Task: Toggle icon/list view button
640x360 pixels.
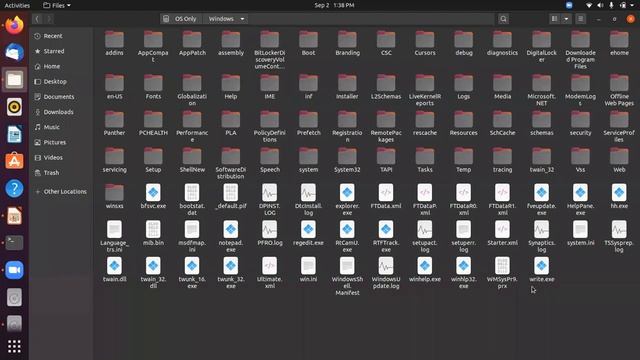Action: point(554,19)
